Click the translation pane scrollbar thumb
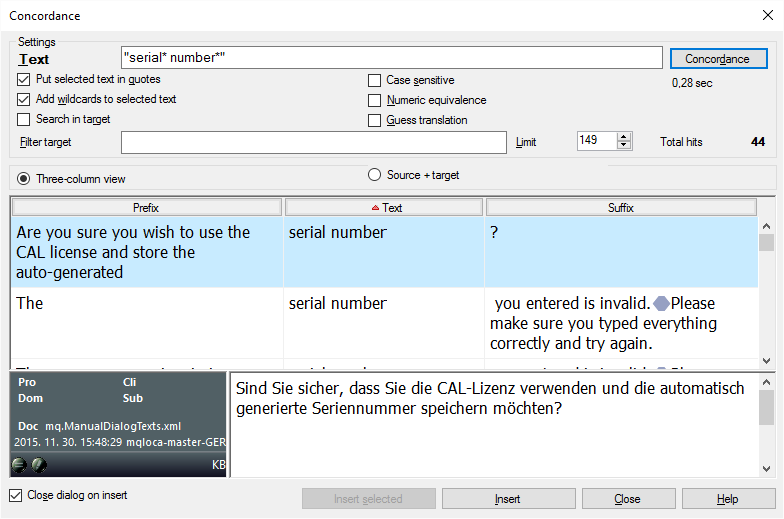Image resolution: width=784 pixels, height=519 pixels. coord(766,408)
